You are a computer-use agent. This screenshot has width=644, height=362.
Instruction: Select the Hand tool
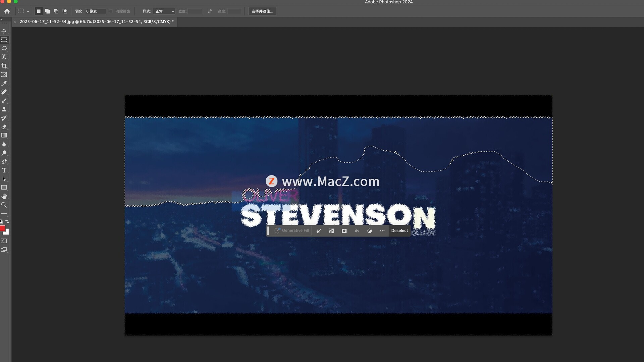pos(4,196)
